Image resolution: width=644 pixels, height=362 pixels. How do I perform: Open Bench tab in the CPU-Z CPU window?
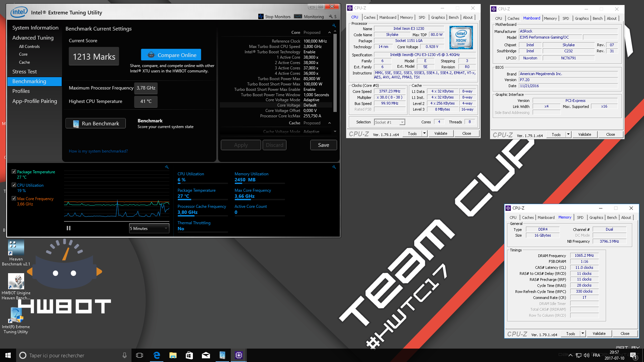(453, 17)
